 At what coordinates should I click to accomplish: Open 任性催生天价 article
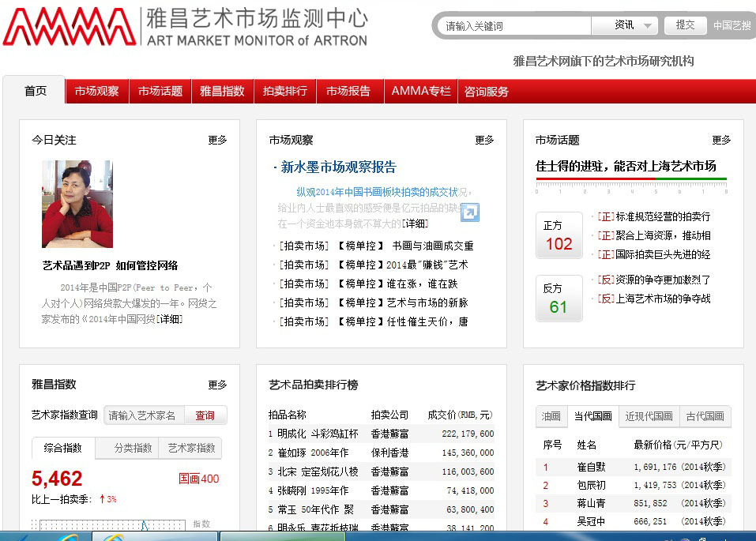(427, 321)
